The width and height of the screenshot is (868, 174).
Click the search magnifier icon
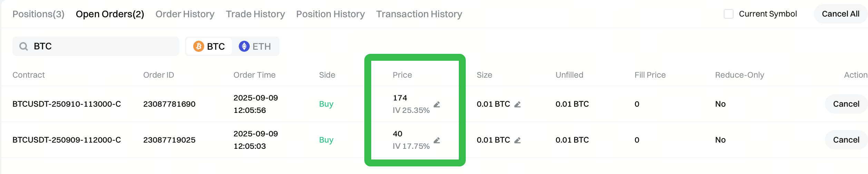[x=23, y=46]
